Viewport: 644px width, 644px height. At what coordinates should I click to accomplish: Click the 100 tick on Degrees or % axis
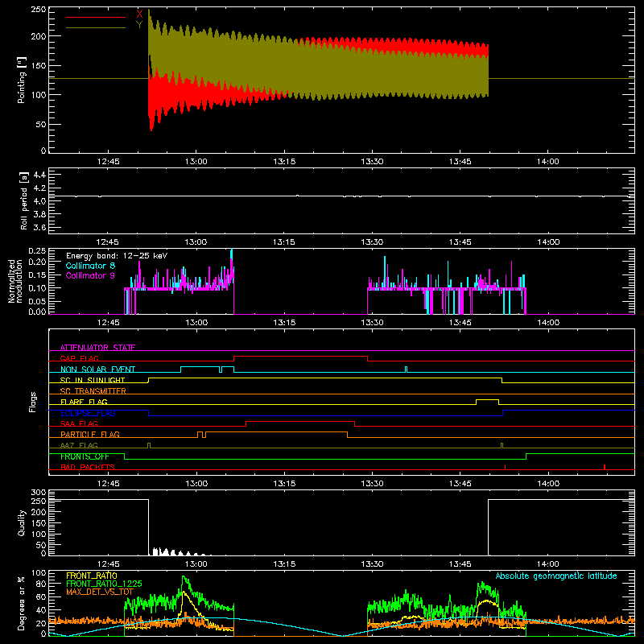click(39, 573)
